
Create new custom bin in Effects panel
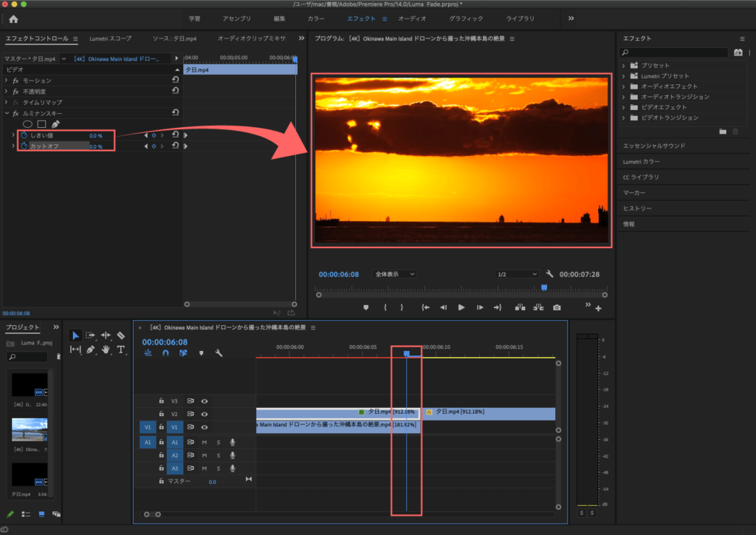pyautogui.click(x=723, y=132)
